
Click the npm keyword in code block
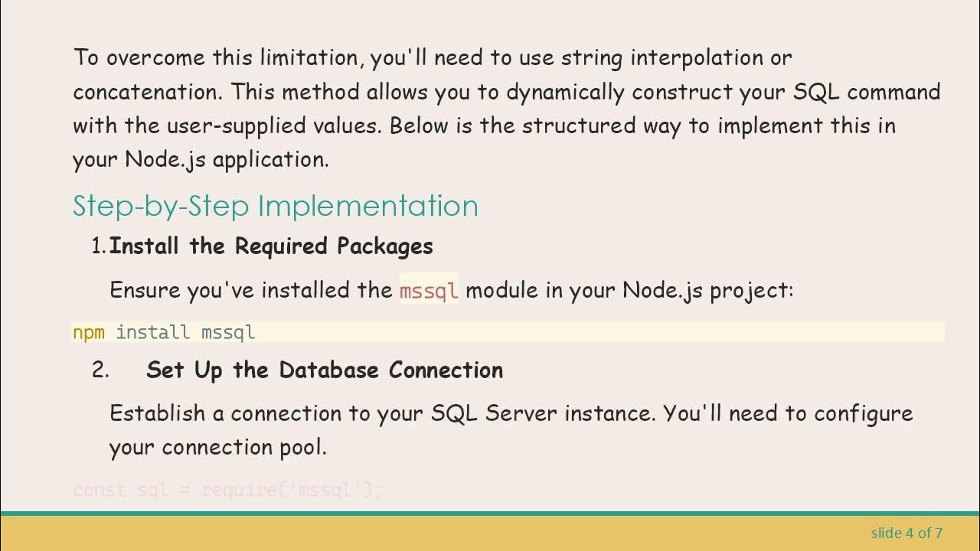pyautogui.click(x=88, y=332)
